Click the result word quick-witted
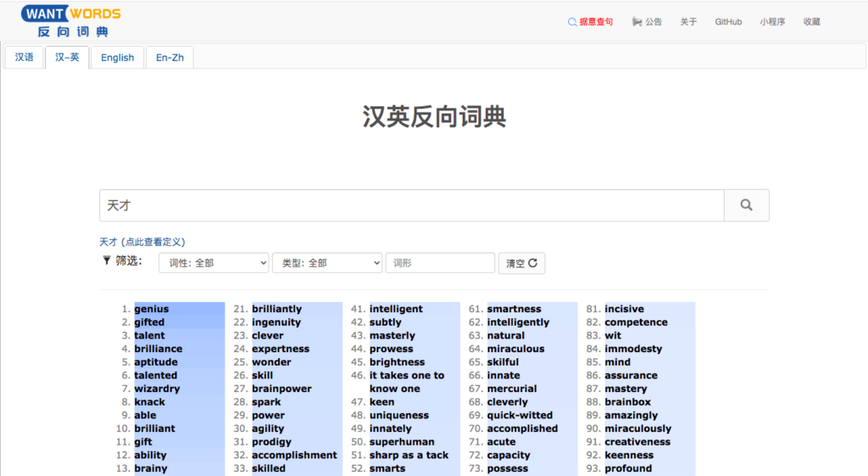The image size is (868, 476). (520, 415)
